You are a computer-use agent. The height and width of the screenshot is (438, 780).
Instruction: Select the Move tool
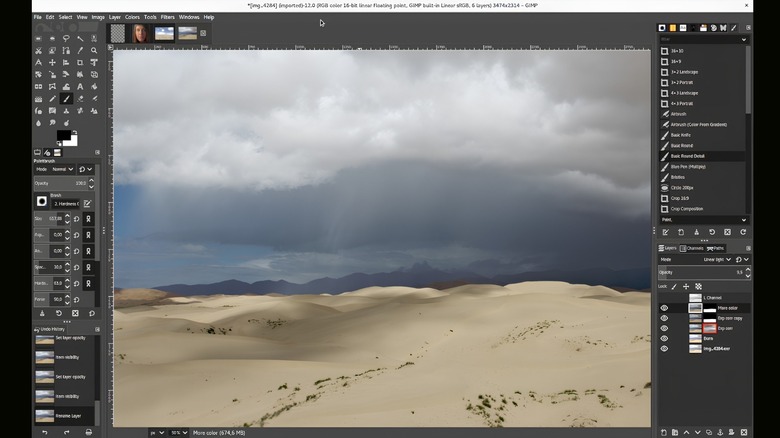(x=52, y=63)
